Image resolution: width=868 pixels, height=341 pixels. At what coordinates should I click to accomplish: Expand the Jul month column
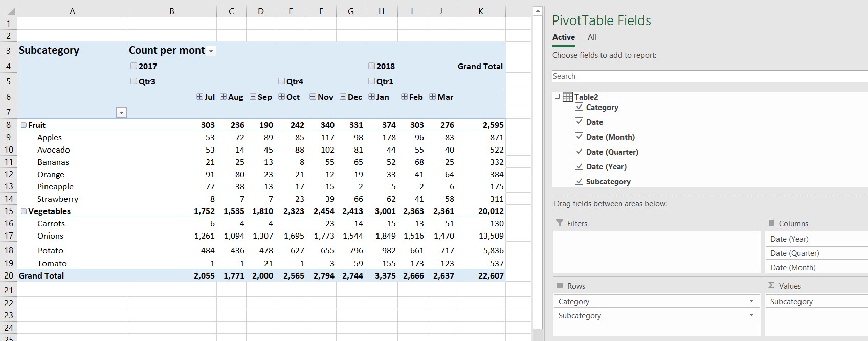199,97
